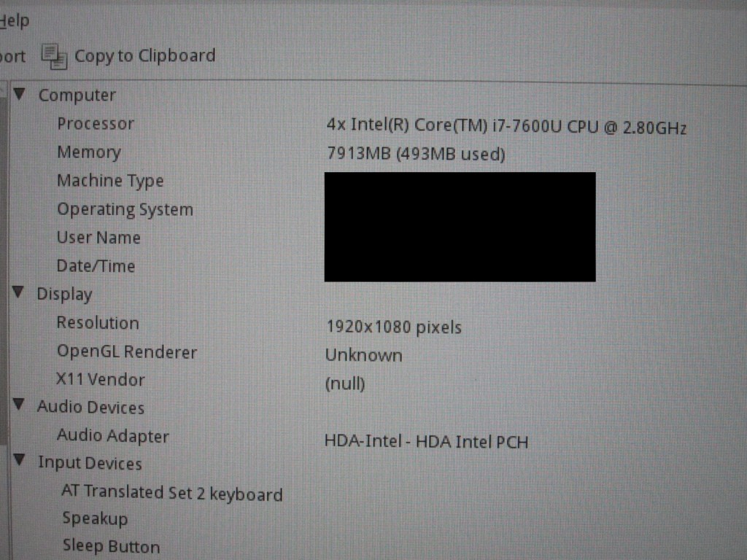The width and height of the screenshot is (747, 560).
Task: Collapse the Audio Devices section arrow
Action: click(19, 404)
